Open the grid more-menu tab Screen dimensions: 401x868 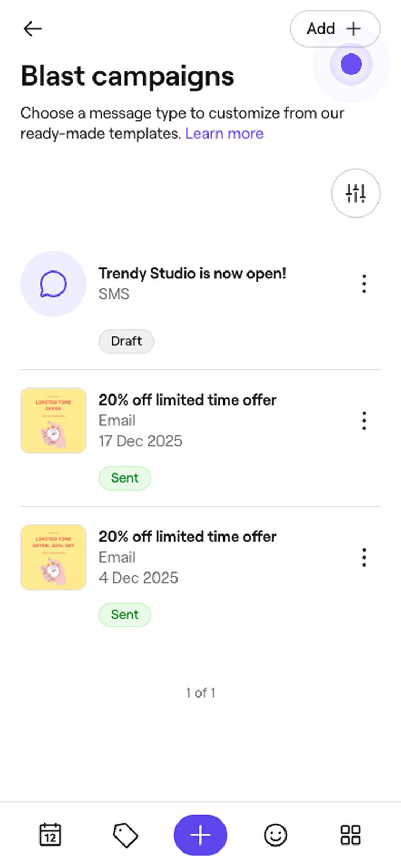coord(351,835)
